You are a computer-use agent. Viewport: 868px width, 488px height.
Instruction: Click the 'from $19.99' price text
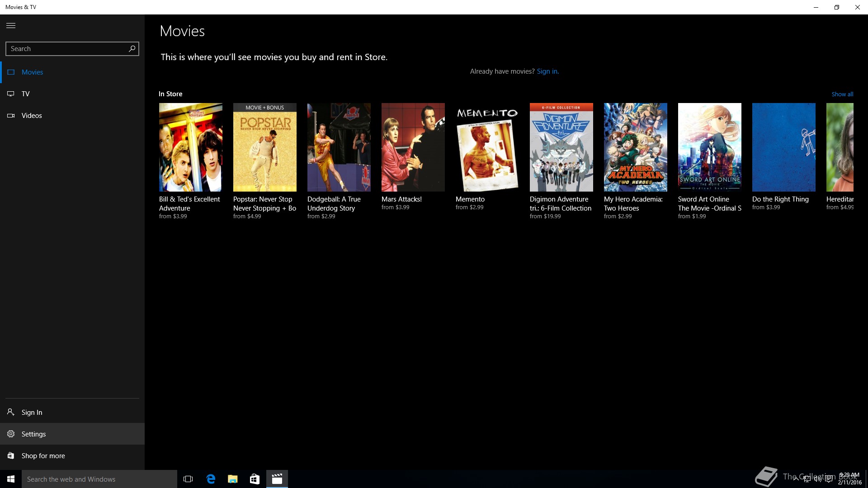pyautogui.click(x=545, y=216)
